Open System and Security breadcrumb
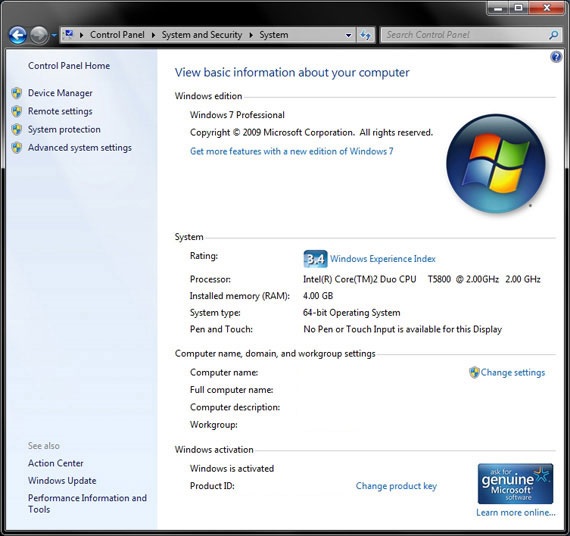The height and width of the screenshot is (536, 570). [202, 35]
